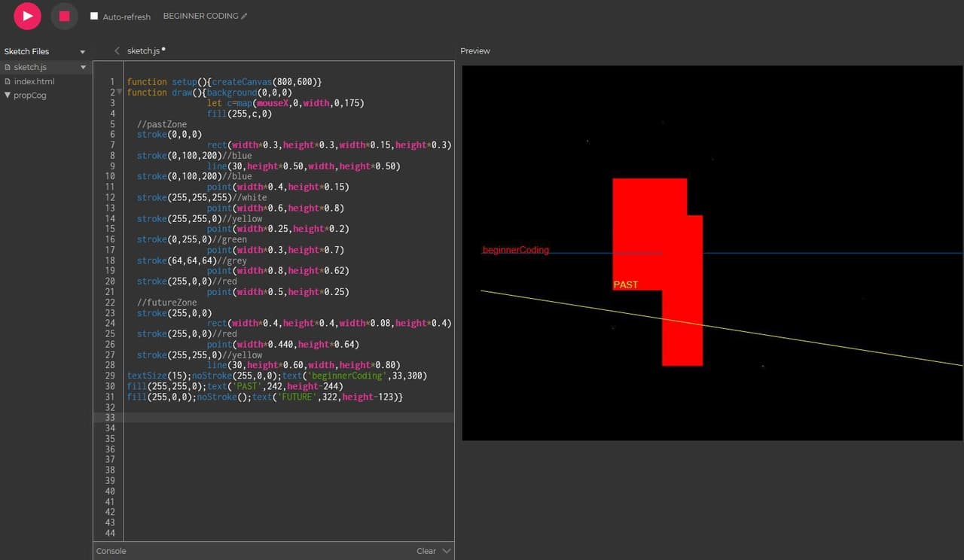Click the Preview panel heading
The image size is (964, 560).
click(475, 51)
